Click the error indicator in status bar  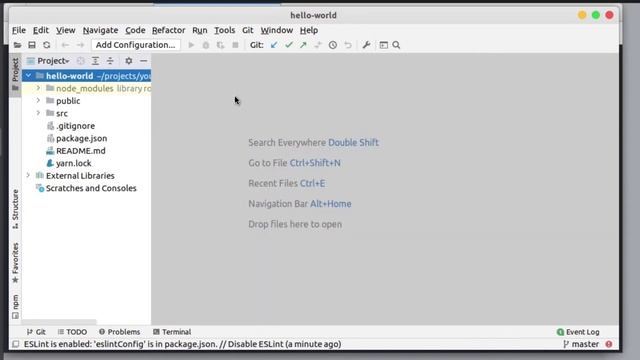tap(609, 344)
